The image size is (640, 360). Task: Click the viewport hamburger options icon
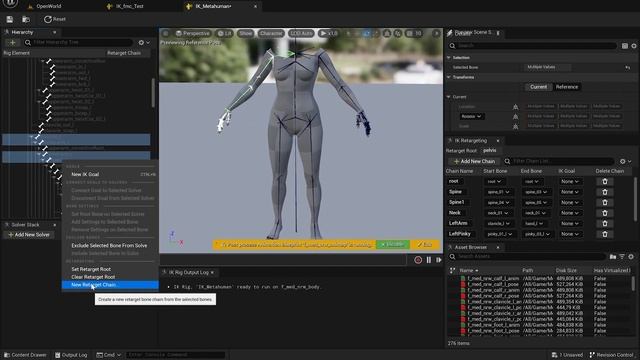pyautogui.click(x=166, y=33)
